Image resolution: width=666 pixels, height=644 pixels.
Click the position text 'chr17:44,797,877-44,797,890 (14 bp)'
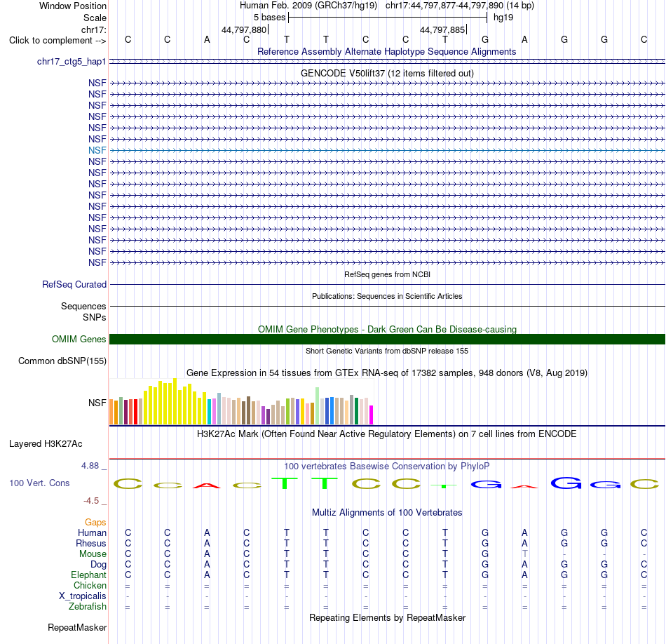click(x=460, y=6)
